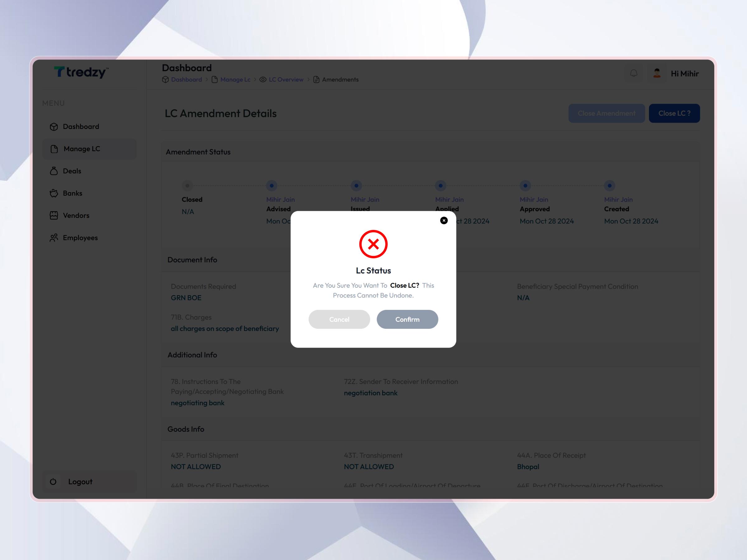This screenshot has width=747, height=560.
Task: Click the Close Amendment button
Action: (607, 113)
